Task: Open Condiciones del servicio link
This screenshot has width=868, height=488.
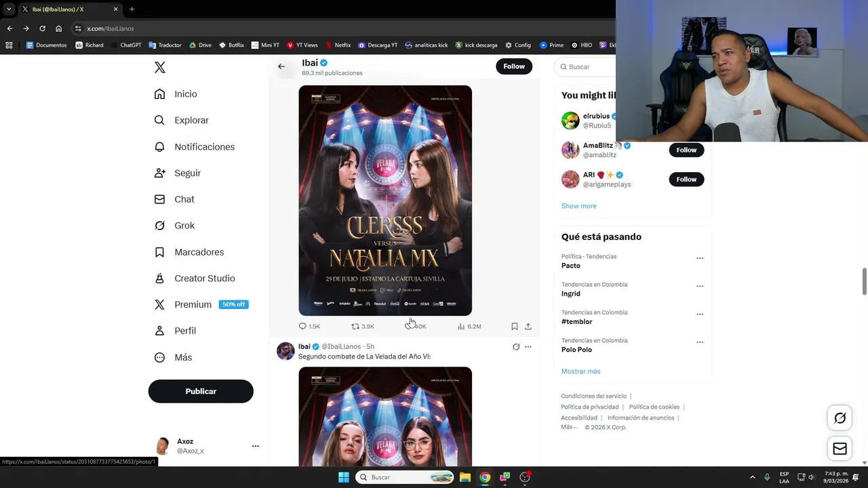Action: pos(593,396)
